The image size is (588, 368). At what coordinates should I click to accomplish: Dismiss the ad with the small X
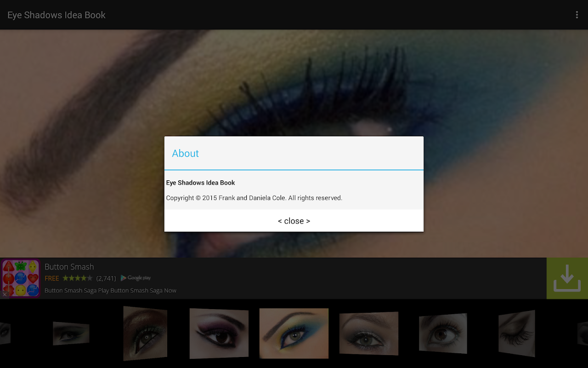click(5, 294)
